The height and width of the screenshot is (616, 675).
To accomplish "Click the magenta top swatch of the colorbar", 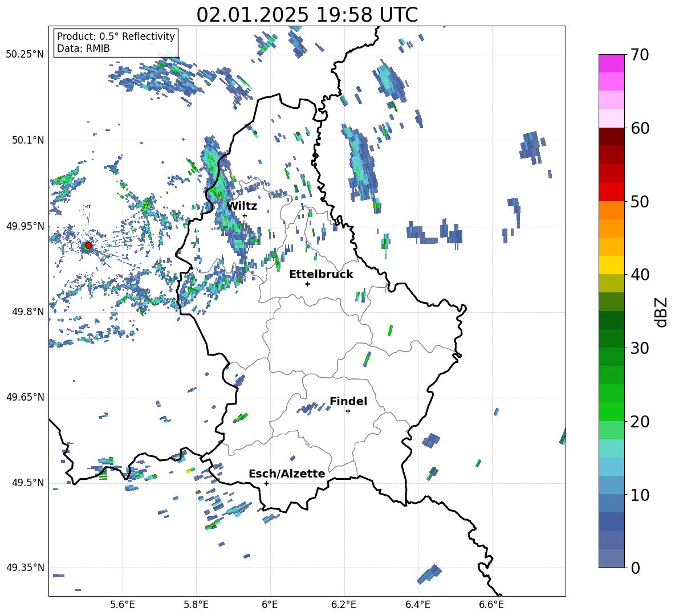I will tap(611, 63).
